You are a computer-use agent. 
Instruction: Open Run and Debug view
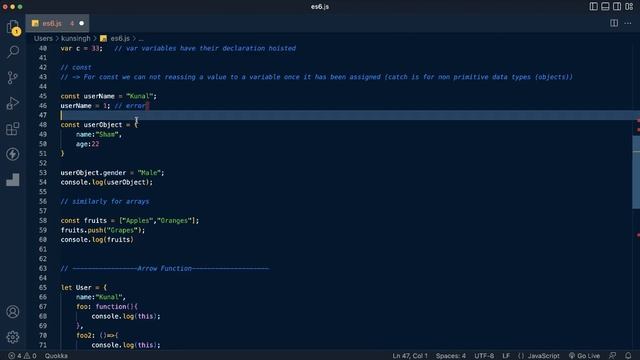(x=13, y=103)
